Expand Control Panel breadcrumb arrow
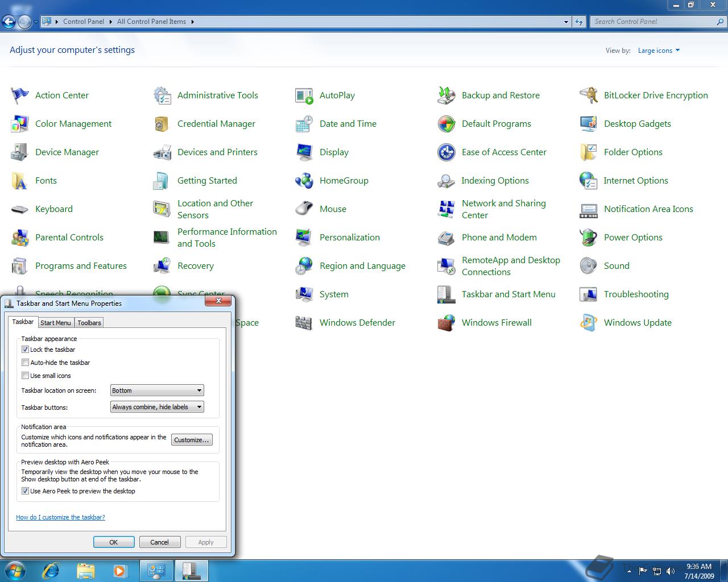Viewport: 728px width, 582px height. point(110,22)
